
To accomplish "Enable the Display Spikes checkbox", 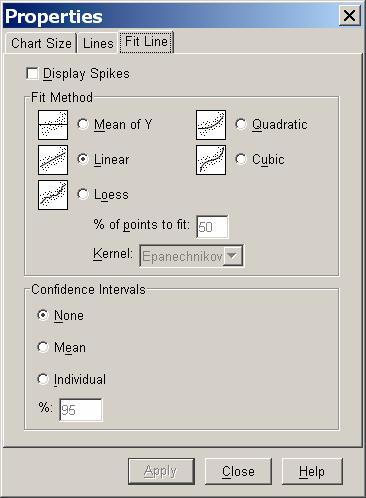I will pyautogui.click(x=32, y=74).
